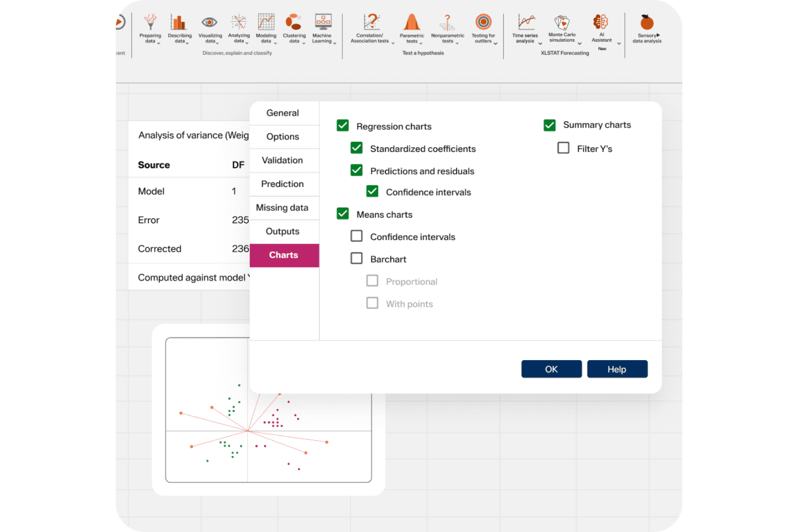This screenshot has width=798, height=532.
Task: Switch to the Validation tab
Action: click(284, 161)
